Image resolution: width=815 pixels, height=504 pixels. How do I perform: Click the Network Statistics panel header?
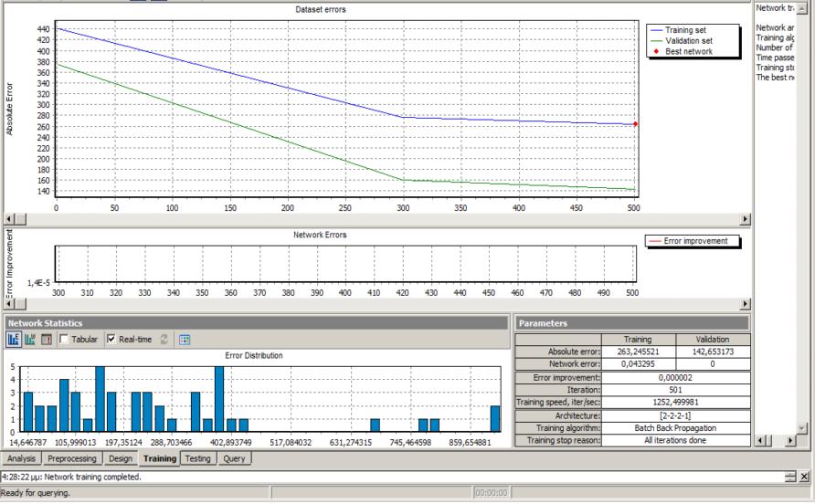[256, 323]
